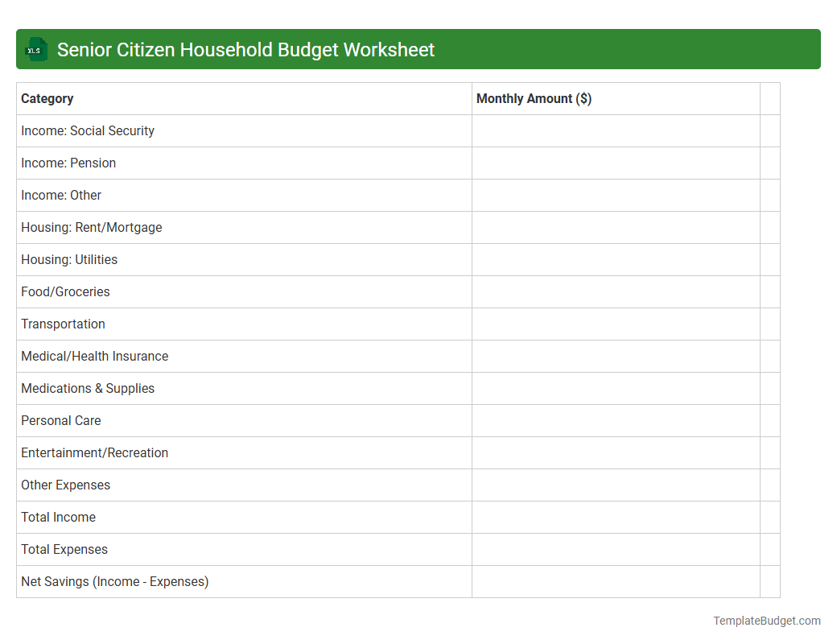837x644 pixels.
Task: Select the Food/Groceries row label
Action: point(65,291)
